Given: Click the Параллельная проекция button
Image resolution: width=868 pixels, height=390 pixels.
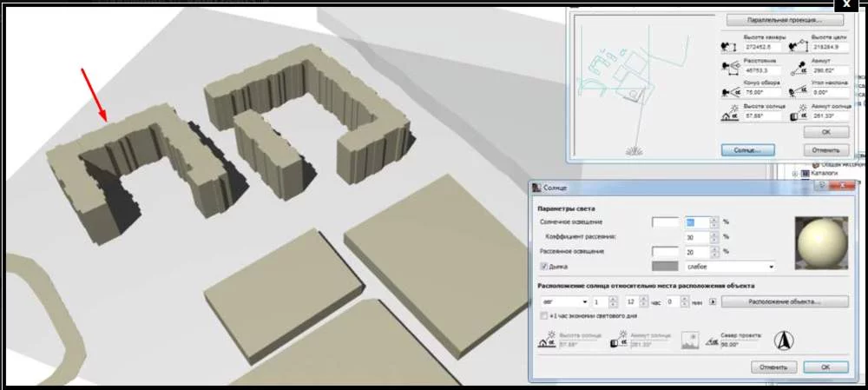Looking at the screenshot, I should coord(784,20).
